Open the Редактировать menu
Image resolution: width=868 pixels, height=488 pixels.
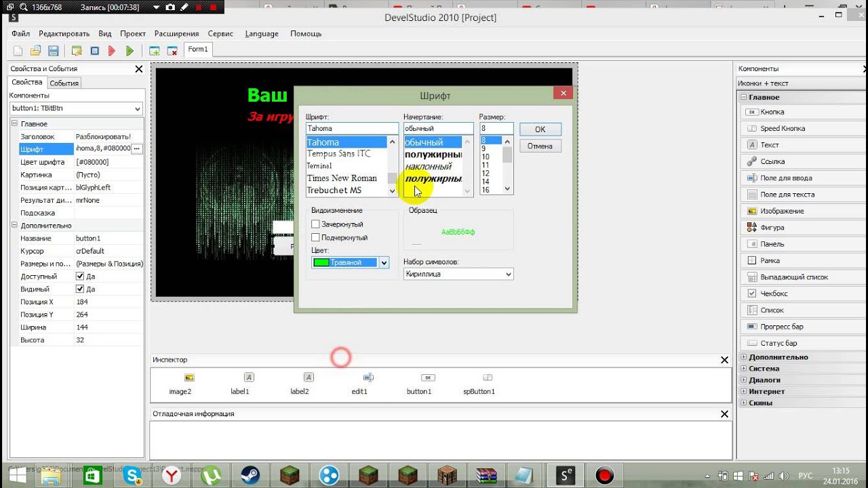tap(64, 33)
